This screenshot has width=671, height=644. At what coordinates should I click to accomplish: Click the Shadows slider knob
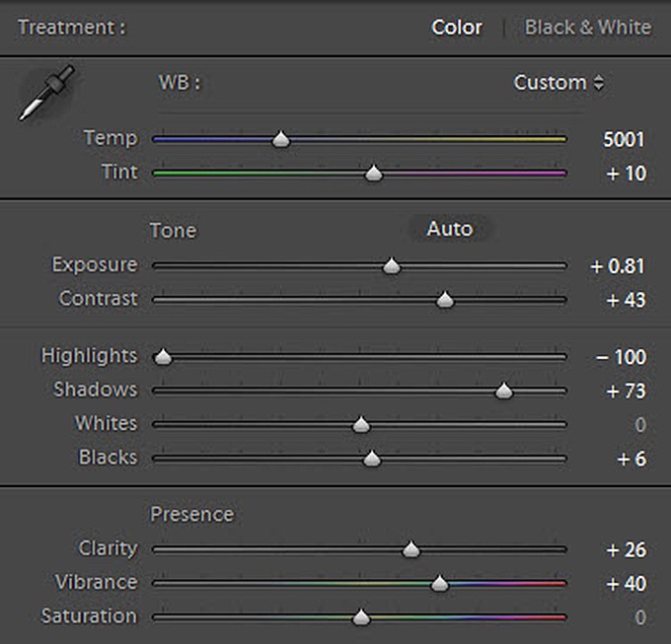click(x=504, y=392)
